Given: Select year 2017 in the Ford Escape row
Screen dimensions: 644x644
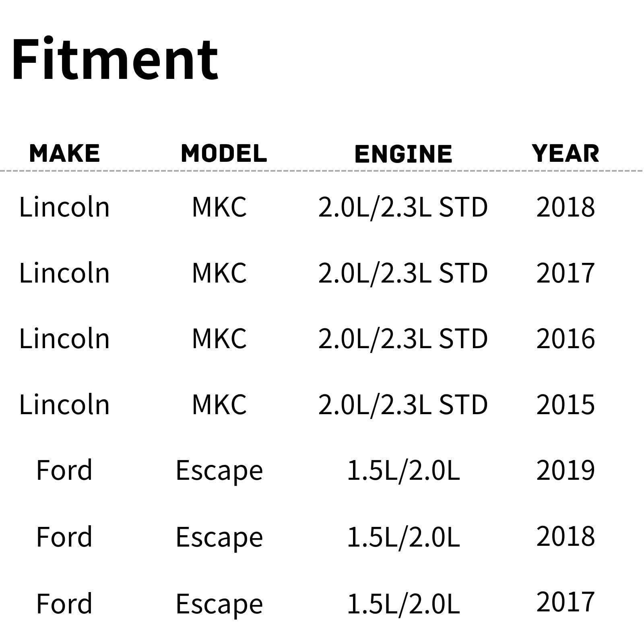Looking at the screenshot, I should pyautogui.click(x=566, y=602).
